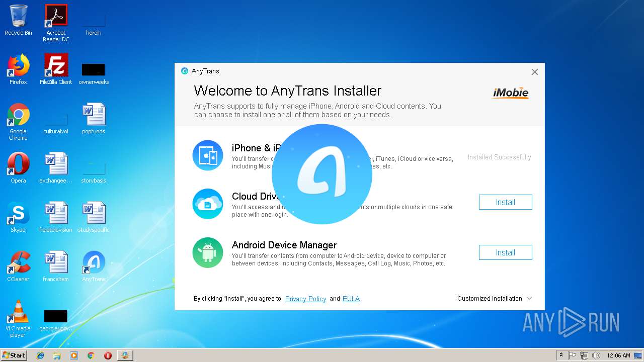Click the Cloud Drive Manager icon
This screenshot has height=362, width=644.
[x=208, y=204]
